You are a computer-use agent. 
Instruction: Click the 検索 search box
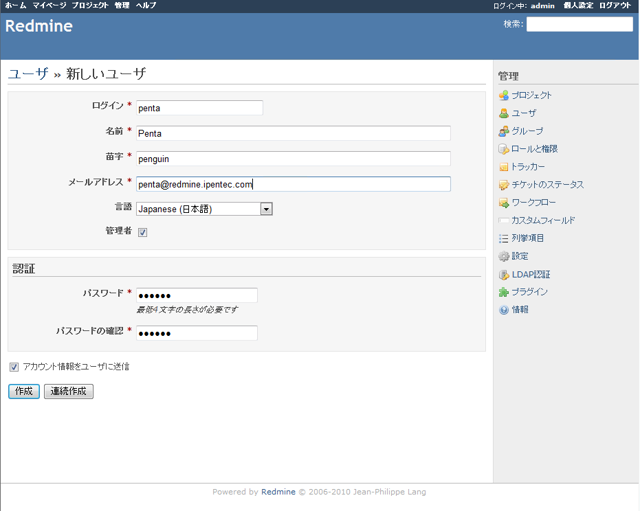(x=580, y=24)
